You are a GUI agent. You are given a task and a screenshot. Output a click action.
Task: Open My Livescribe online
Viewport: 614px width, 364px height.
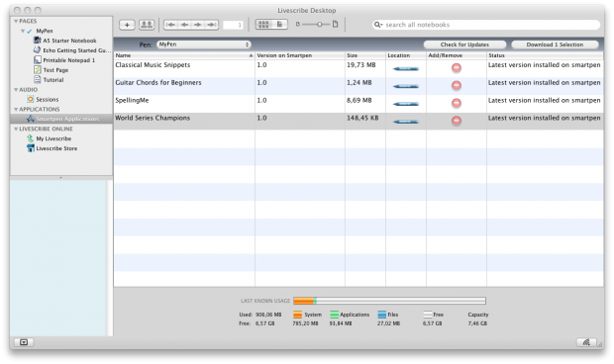[x=49, y=138]
